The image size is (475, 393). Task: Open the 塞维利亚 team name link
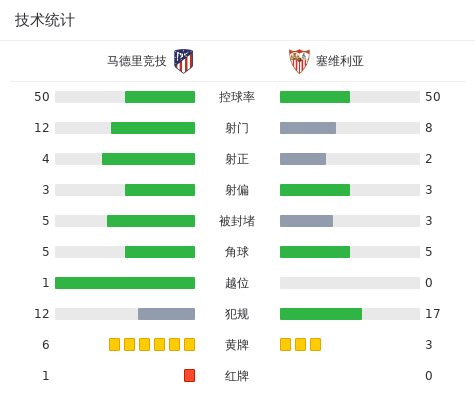(340, 61)
